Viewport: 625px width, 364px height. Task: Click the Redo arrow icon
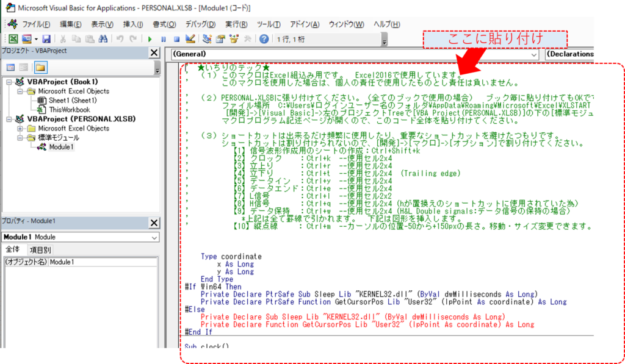tap(133, 38)
